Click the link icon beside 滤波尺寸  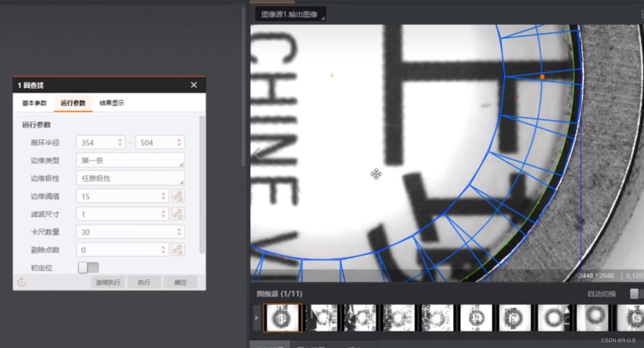(x=178, y=214)
